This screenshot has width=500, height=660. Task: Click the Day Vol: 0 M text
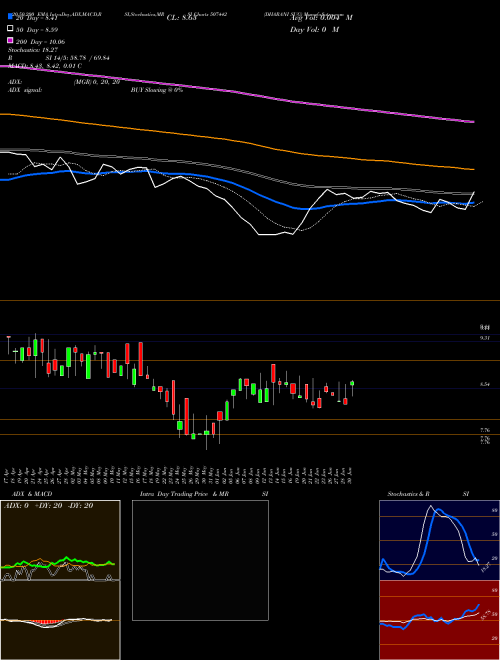pos(314,29)
